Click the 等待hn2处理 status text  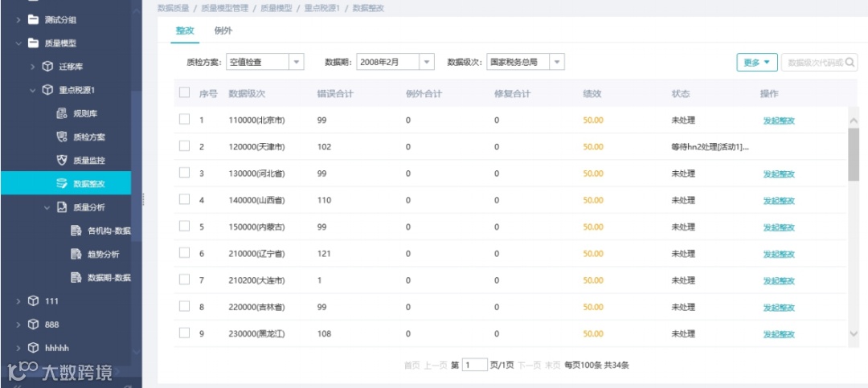coord(710,147)
